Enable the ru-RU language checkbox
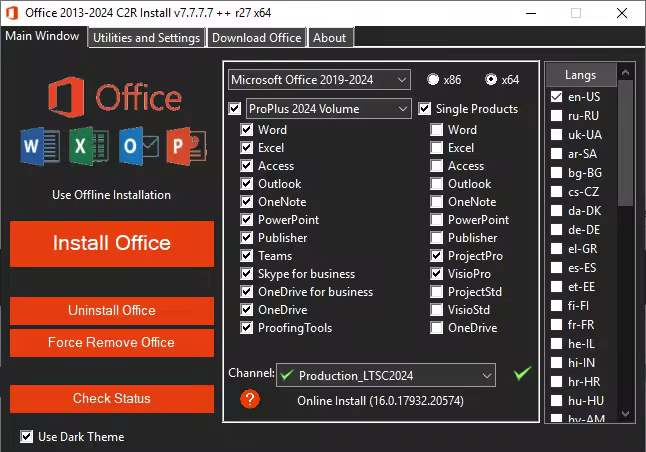The height and width of the screenshot is (452, 646). point(557,115)
